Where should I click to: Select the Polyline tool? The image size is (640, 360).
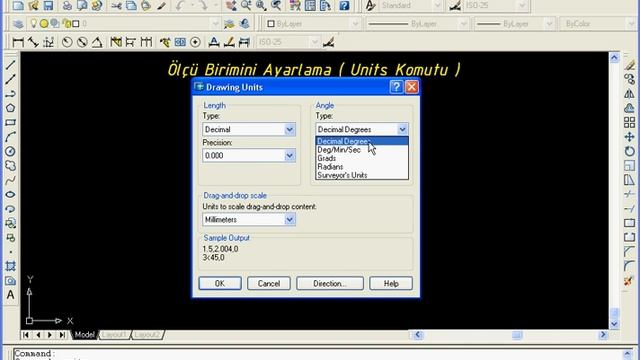click(x=11, y=93)
